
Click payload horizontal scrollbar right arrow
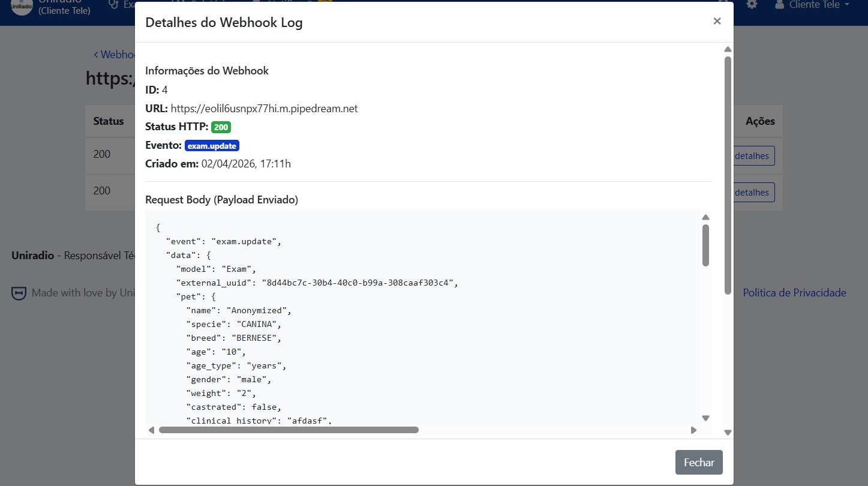coord(693,430)
